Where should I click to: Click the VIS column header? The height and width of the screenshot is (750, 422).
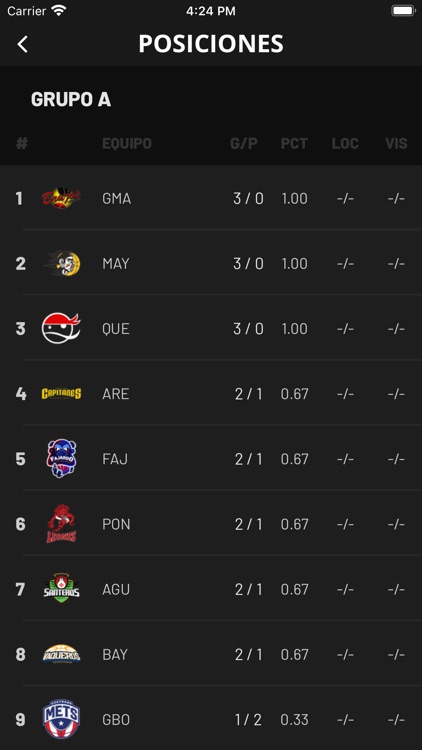point(397,143)
